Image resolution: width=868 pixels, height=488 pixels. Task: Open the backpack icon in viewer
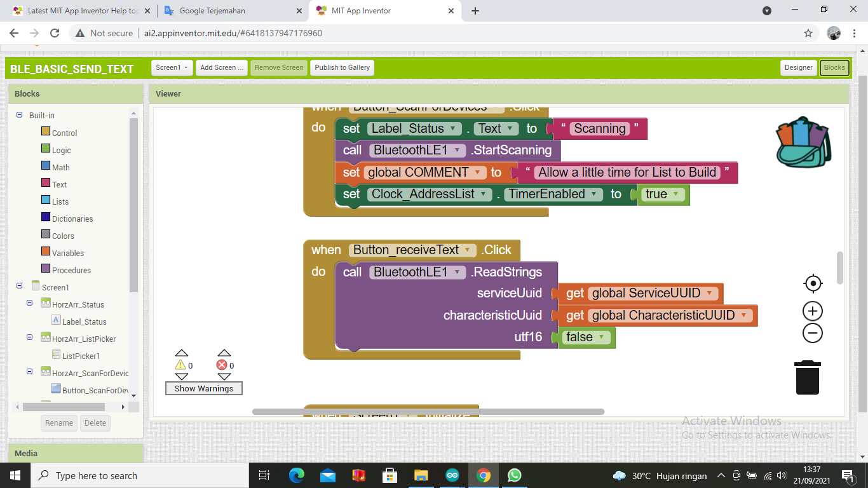point(803,142)
